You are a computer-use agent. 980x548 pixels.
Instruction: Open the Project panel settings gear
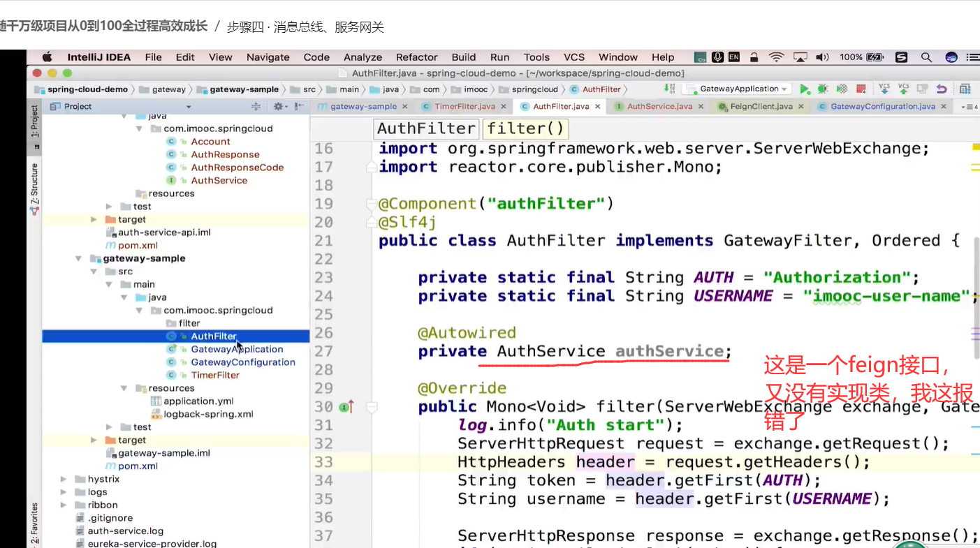click(279, 106)
